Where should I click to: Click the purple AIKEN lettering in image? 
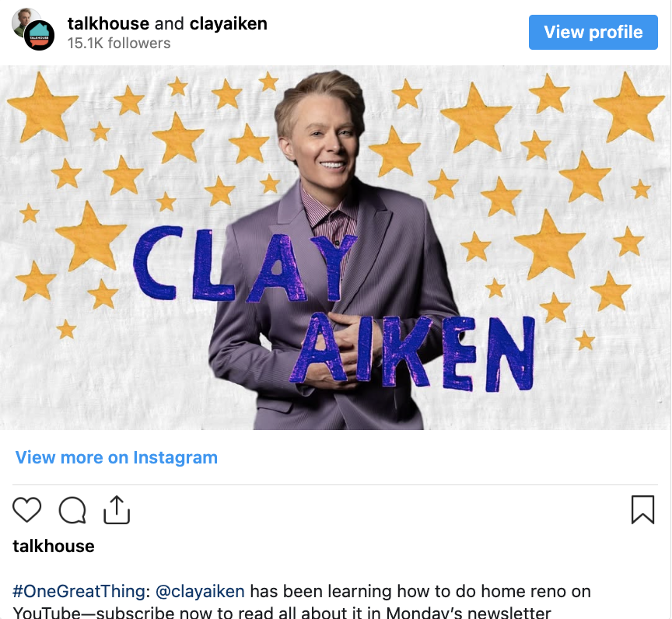click(x=412, y=352)
